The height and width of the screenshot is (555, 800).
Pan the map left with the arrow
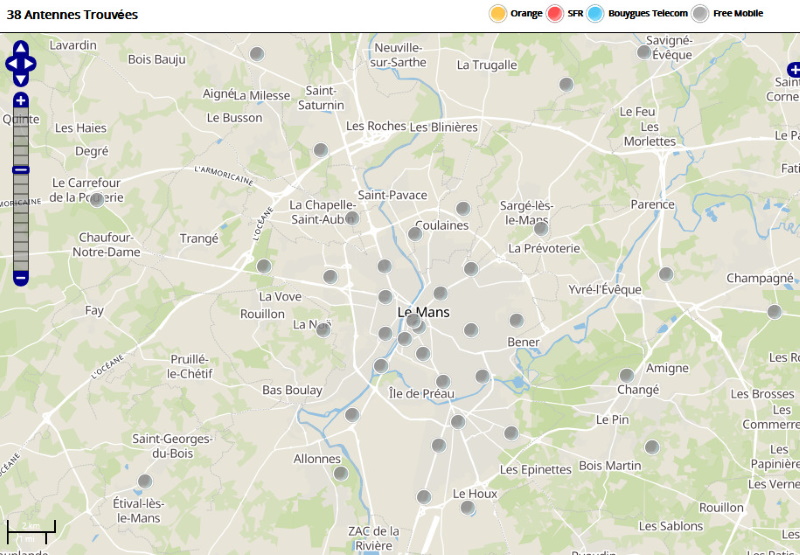(11, 64)
